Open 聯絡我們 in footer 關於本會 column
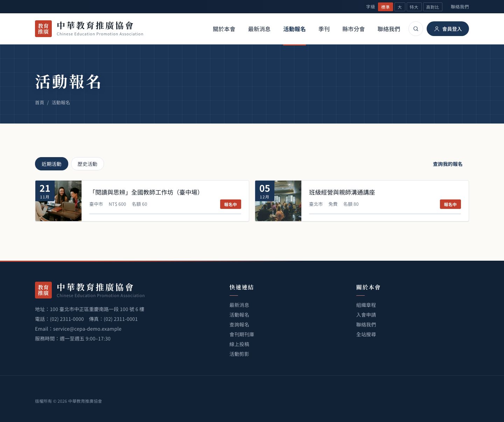Screen dimensions: 504x422 (x=366, y=325)
